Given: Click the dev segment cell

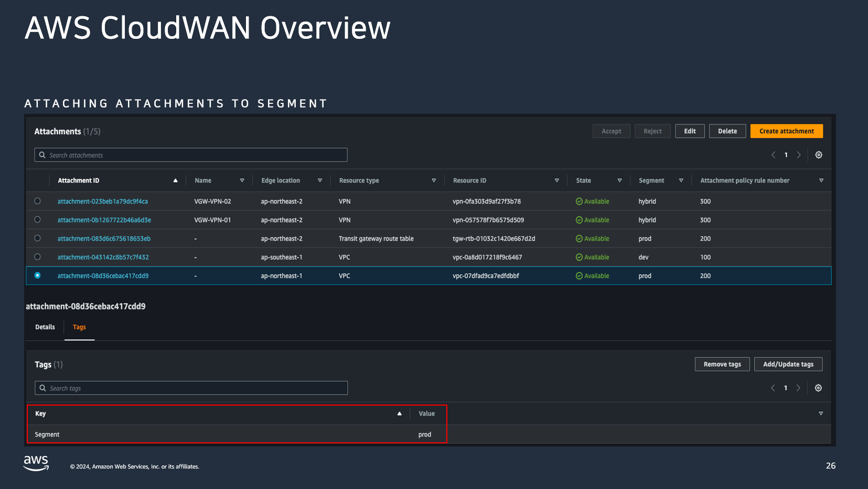Looking at the screenshot, I should point(644,257).
